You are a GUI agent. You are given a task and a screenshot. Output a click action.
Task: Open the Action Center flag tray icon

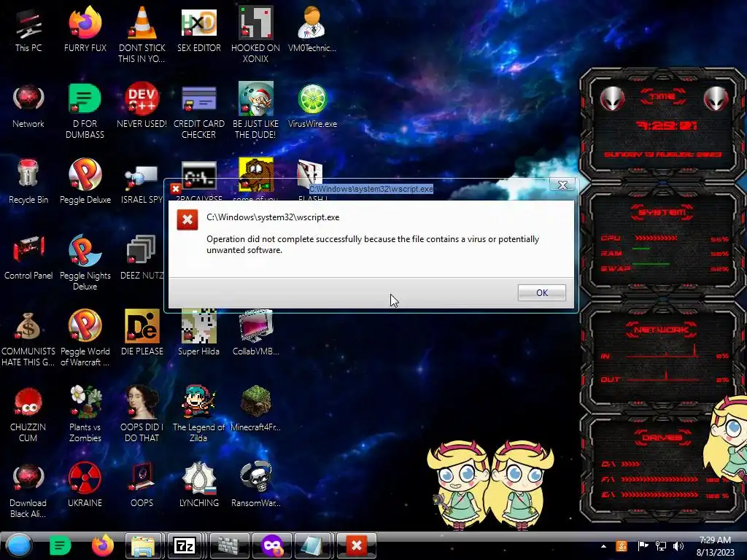643,546
